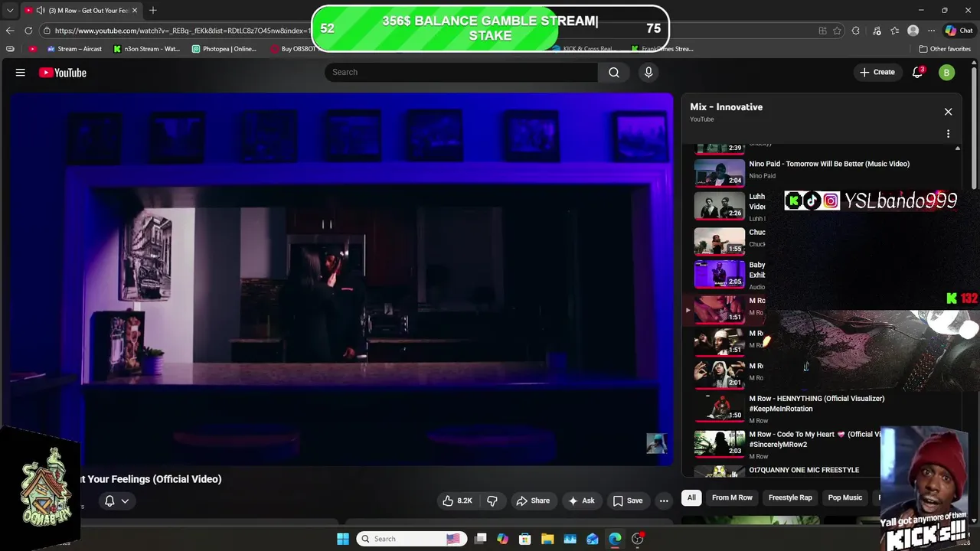
Task: Open the Nino Paid video thumbnail 2:04
Action: click(720, 173)
